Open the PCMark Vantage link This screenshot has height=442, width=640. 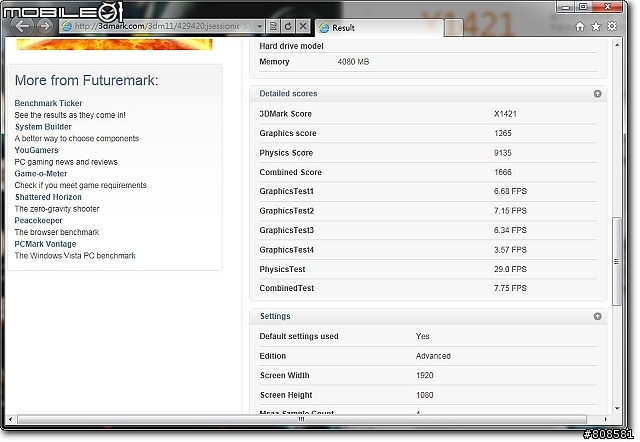(45, 244)
